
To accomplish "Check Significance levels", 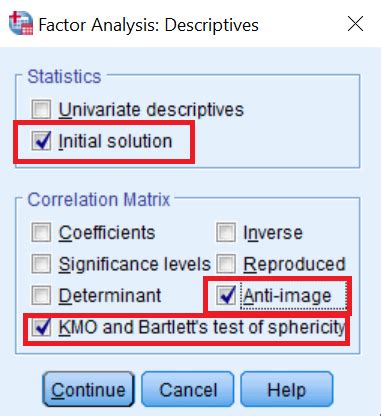I will tap(41, 264).
